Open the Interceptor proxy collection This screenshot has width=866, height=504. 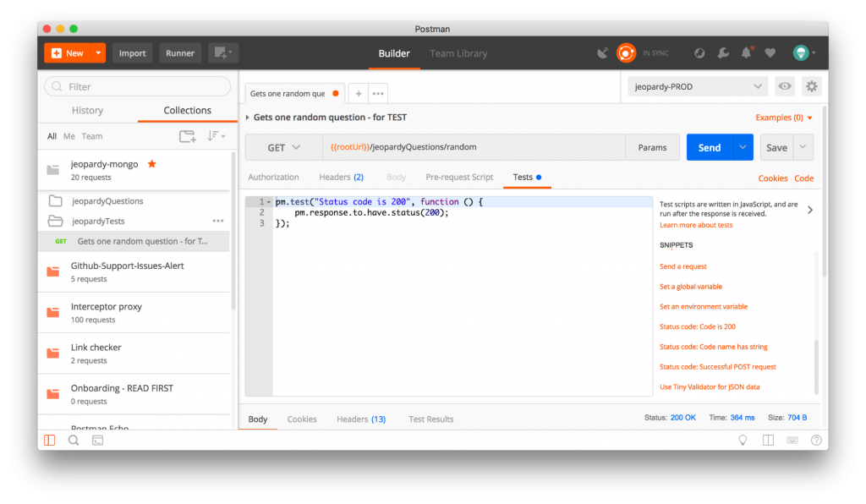click(134, 312)
